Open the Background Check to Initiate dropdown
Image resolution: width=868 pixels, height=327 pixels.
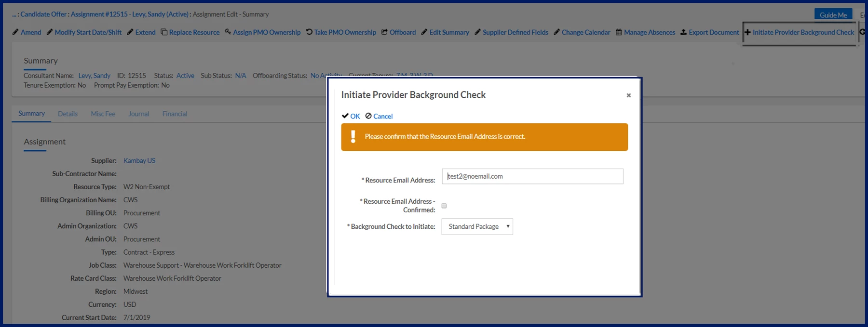click(x=477, y=227)
